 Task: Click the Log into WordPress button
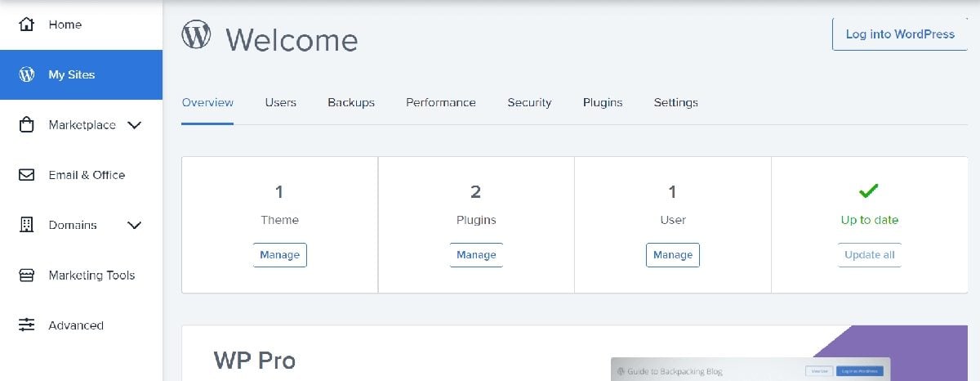[x=900, y=34]
